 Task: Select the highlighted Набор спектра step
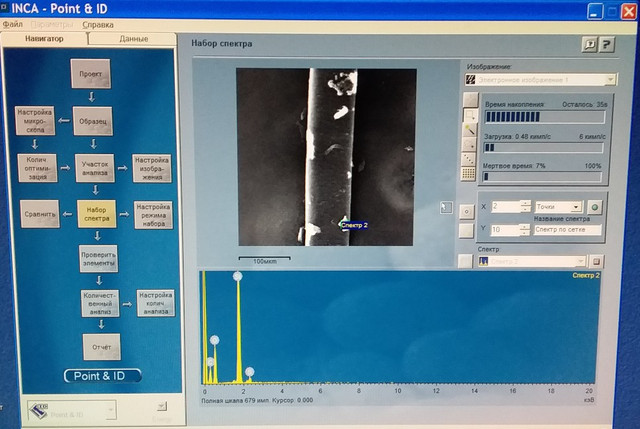[x=97, y=214]
